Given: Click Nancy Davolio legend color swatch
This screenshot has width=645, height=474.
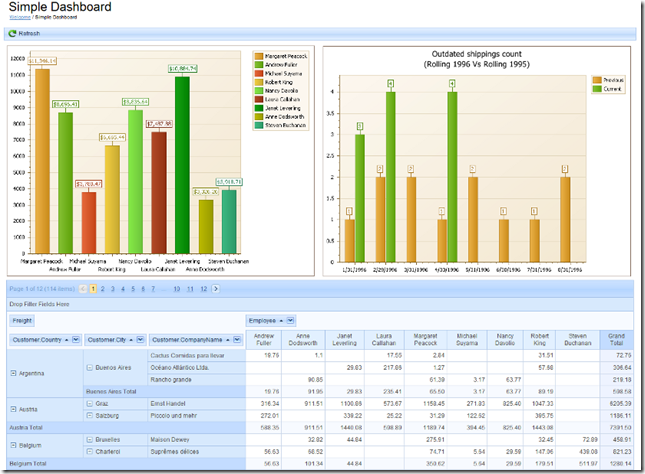Looking at the screenshot, I should [x=259, y=91].
